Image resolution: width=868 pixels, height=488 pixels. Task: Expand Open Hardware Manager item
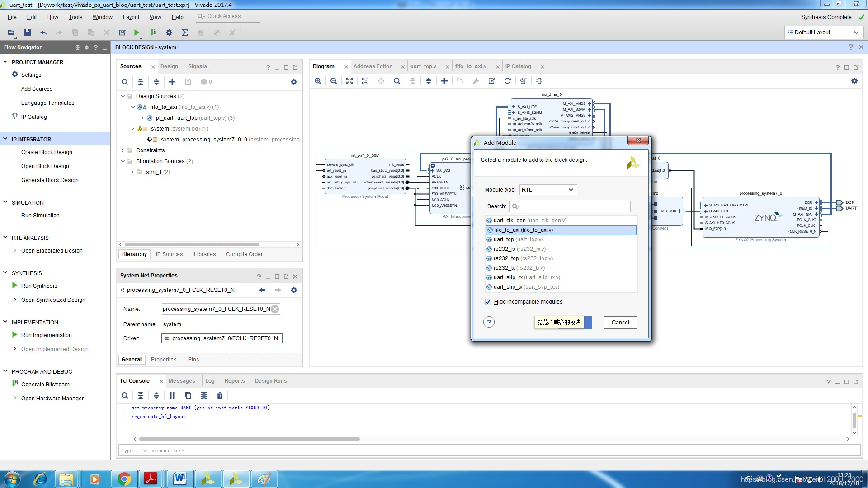click(x=14, y=398)
